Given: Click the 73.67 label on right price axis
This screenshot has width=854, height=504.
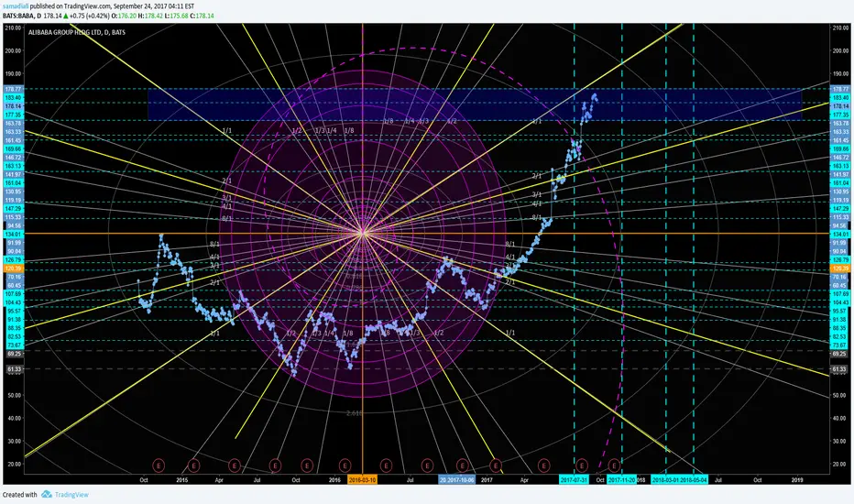Looking at the screenshot, I should pyautogui.click(x=840, y=345).
